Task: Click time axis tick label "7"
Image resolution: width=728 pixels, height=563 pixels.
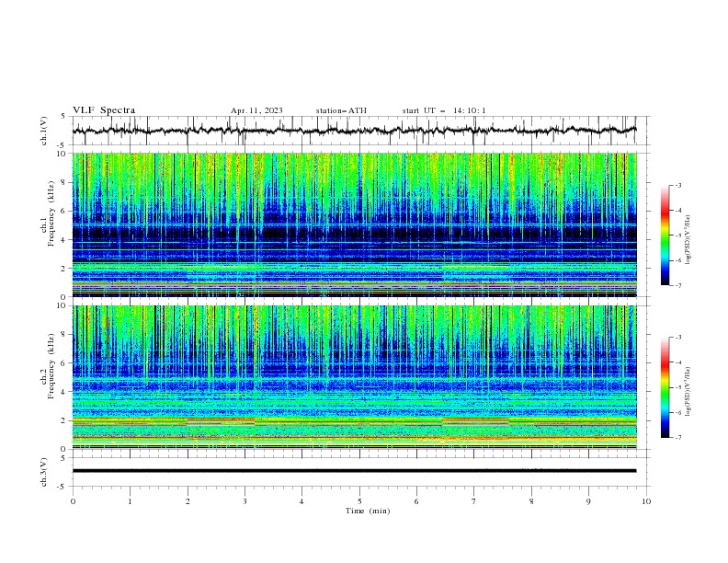Action: [474, 501]
